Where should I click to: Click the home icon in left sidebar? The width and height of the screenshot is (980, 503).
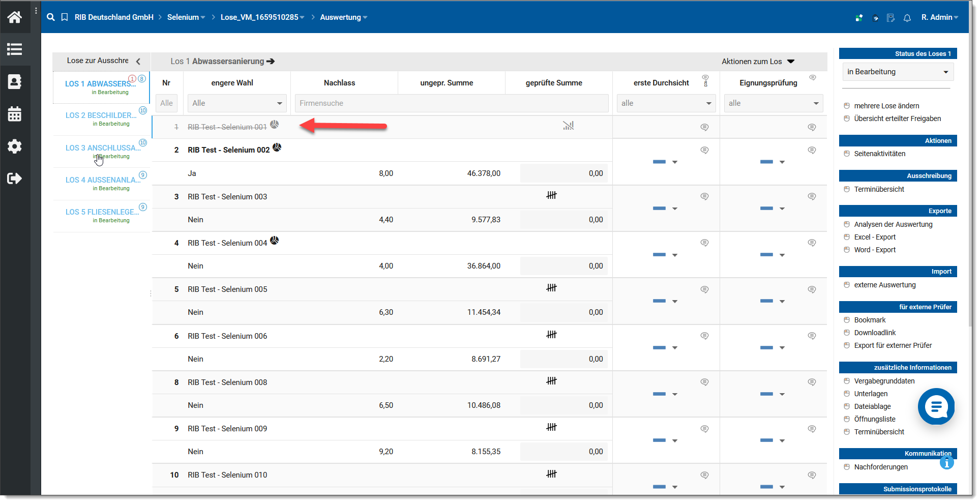(14, 17)
